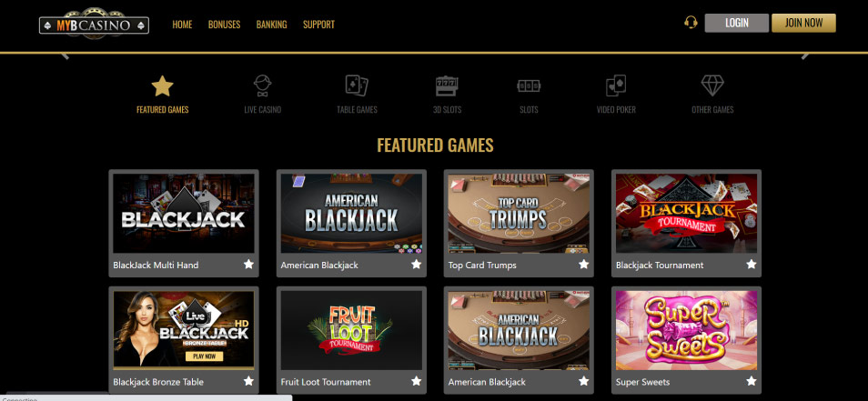
Task: Click the headset support icon
Action: click(x=691, y=23)
